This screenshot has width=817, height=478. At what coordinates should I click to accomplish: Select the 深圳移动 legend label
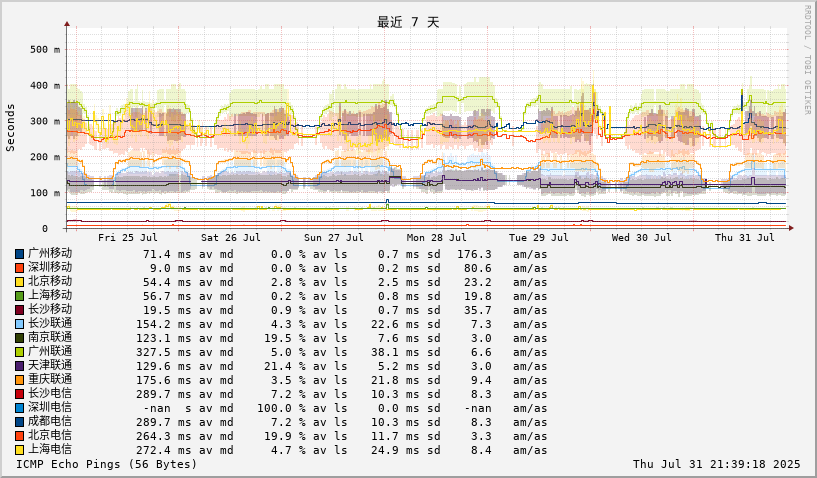[50, 267]
